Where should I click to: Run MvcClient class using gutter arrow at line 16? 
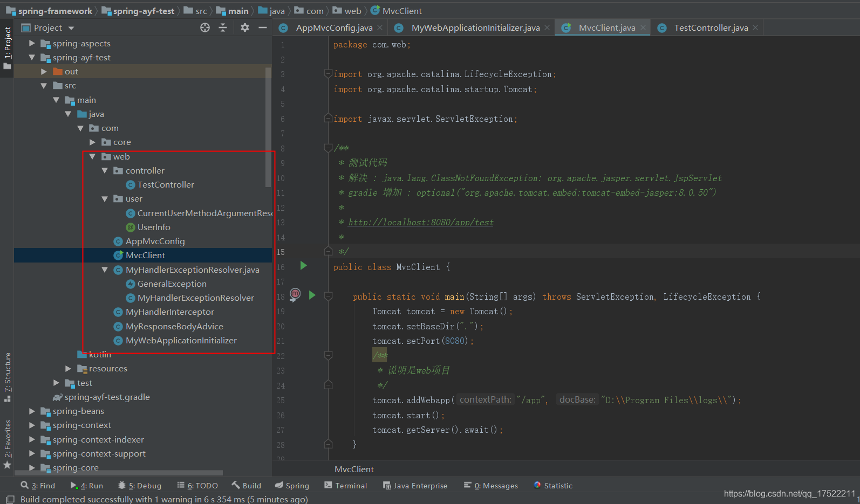pyautogui.click(x=303, y=265)
